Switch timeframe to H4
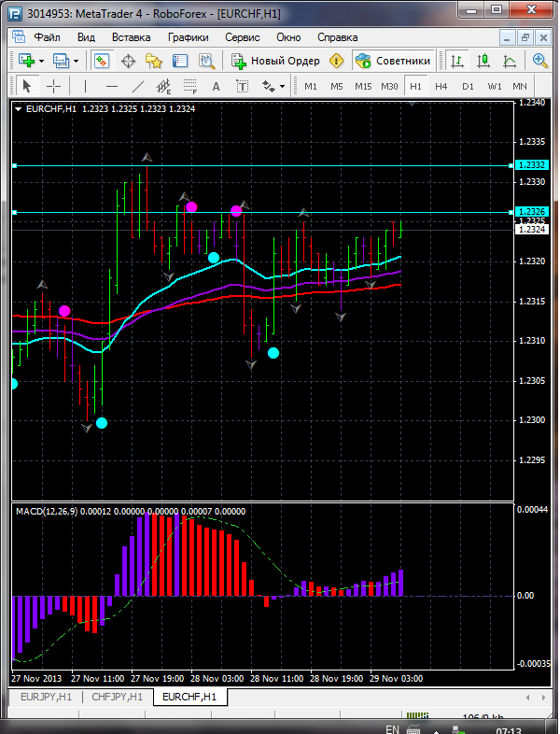The height and width of the screenshot is (734, 560). pyautogui.click(x=441, y=86)
